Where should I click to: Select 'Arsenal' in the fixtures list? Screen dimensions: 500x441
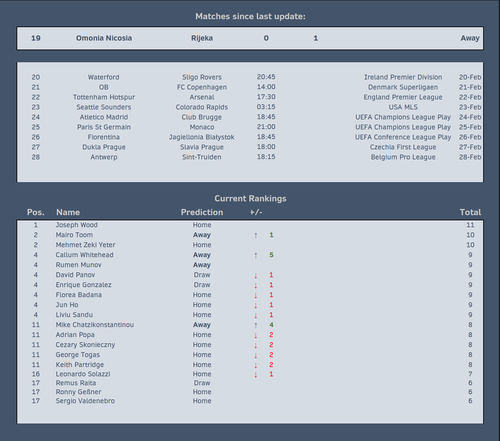[x=202, y=97]
